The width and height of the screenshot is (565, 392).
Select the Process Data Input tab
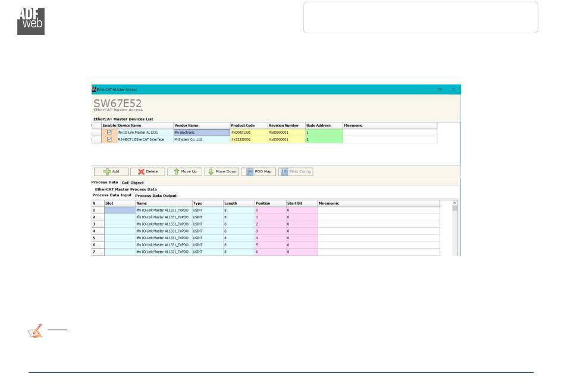(x=112, y=195)
